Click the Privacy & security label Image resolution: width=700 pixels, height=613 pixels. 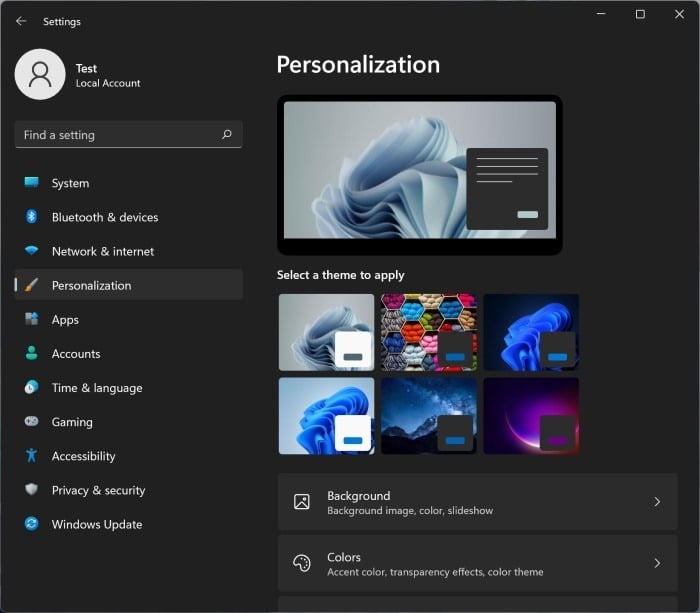(x=98, y=490)
